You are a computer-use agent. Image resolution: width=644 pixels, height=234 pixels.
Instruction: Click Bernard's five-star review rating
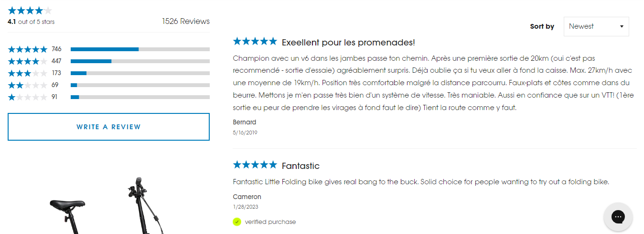point(255,42)
